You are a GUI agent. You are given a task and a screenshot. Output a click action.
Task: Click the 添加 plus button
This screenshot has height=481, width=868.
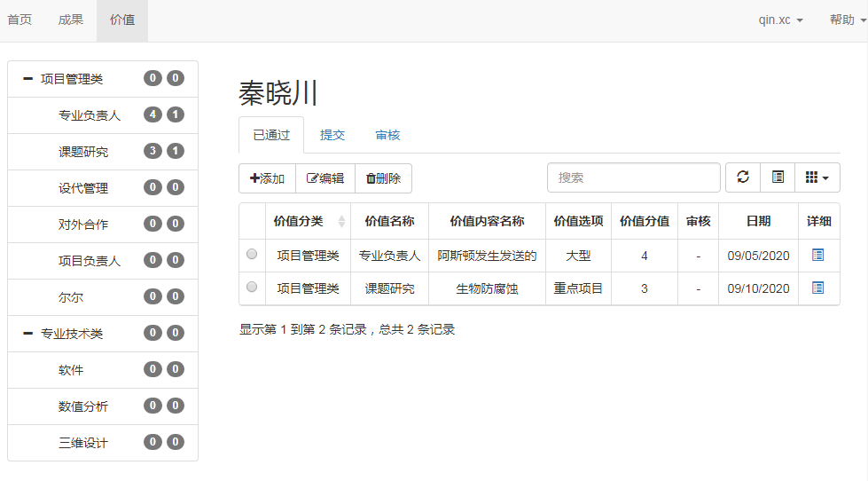pyautogui.click(x=267, y=178)
